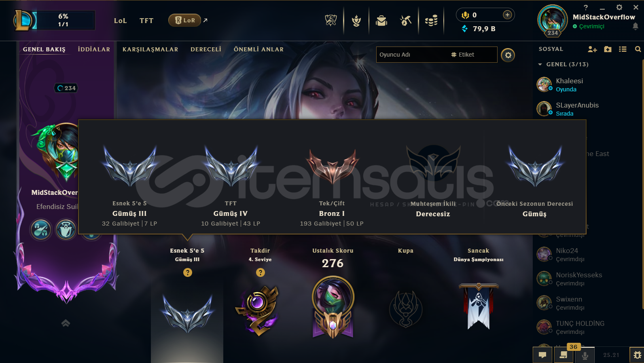Open the missions icon with 36 badge

click(563, 355)
